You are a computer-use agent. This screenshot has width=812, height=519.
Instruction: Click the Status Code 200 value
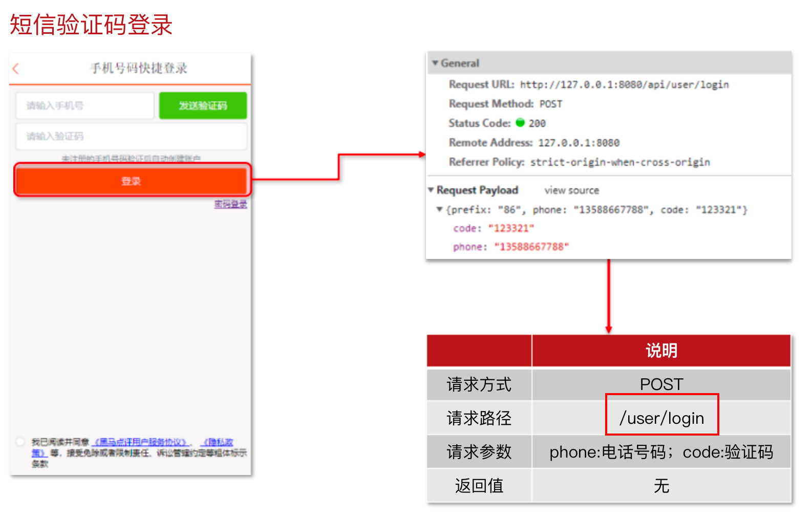pyautogui.click(x=537, y=123)
